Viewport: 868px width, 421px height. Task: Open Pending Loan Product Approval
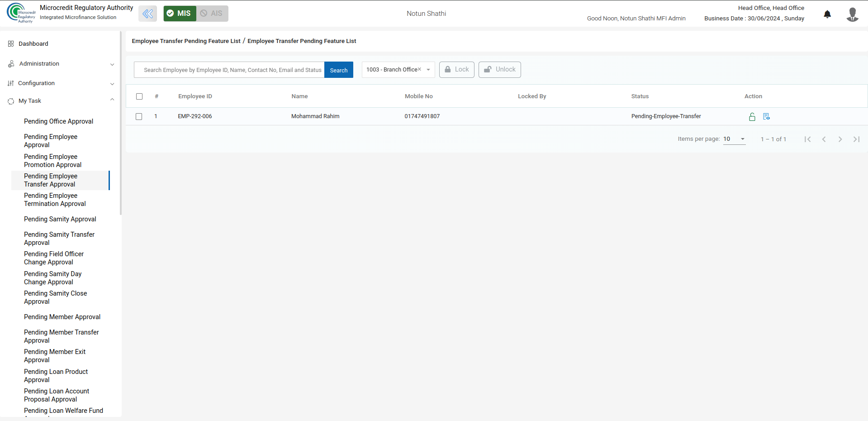click(x=56, y=376)
